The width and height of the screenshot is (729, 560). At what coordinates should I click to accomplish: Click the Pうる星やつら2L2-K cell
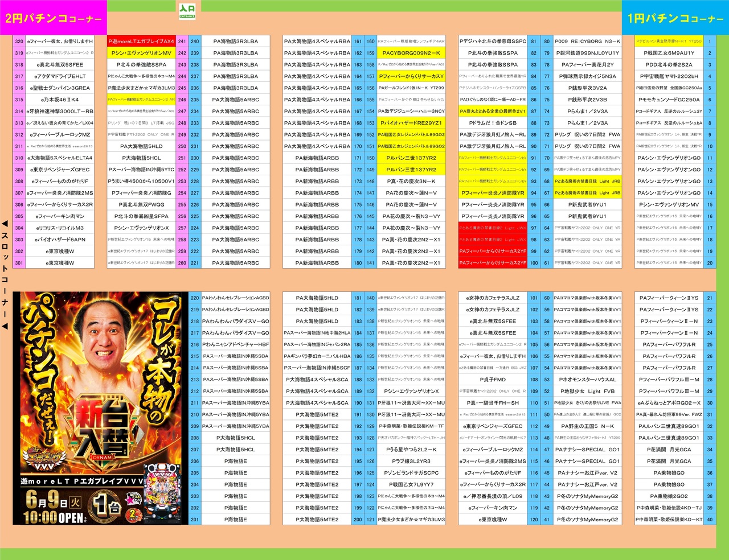click(411, 450)
